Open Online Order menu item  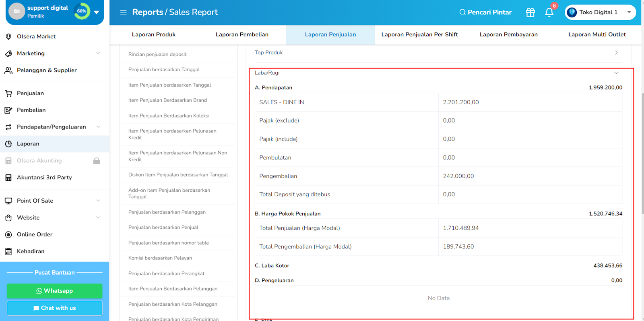pyautogui.click(x=35, y=234)
